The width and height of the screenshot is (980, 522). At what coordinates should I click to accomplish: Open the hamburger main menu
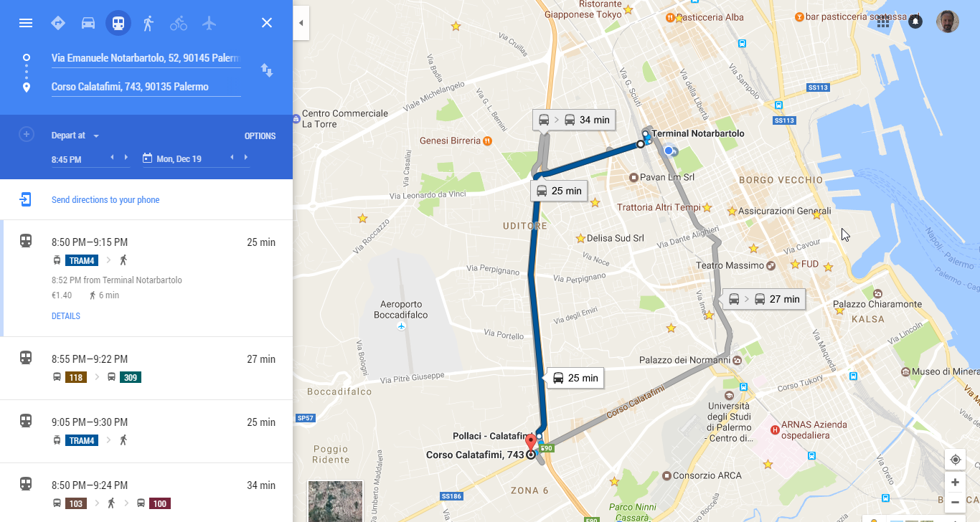point(26,23)
